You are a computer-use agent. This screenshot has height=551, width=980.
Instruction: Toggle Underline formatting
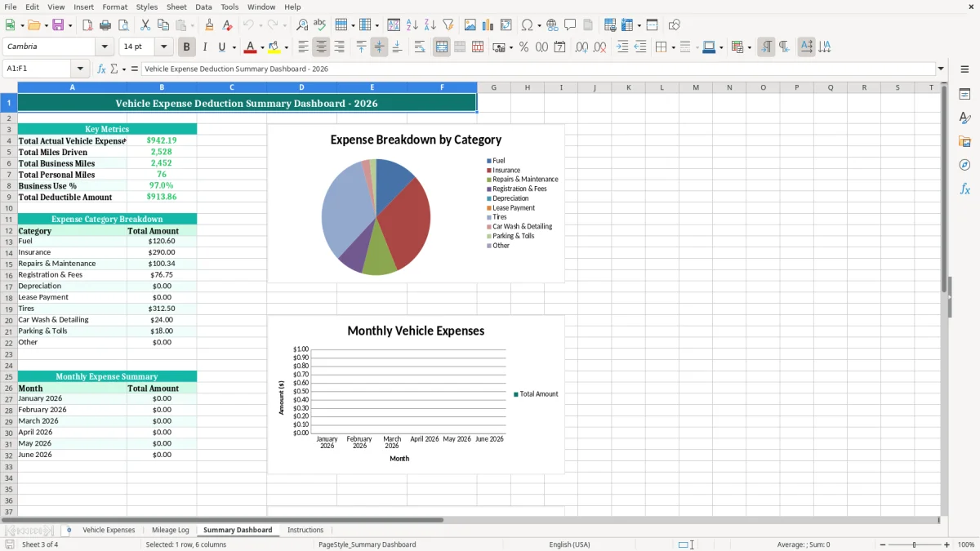coord(222,47)
